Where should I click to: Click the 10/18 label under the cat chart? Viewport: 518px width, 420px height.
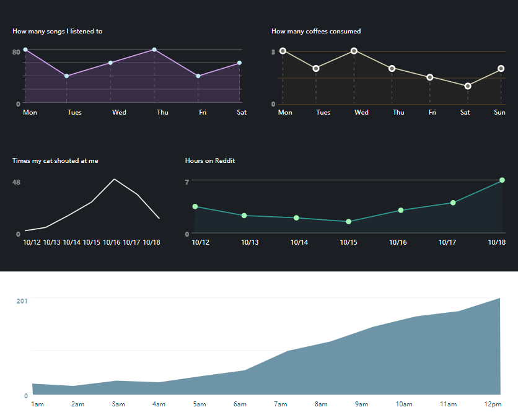[x=151, y=242]
